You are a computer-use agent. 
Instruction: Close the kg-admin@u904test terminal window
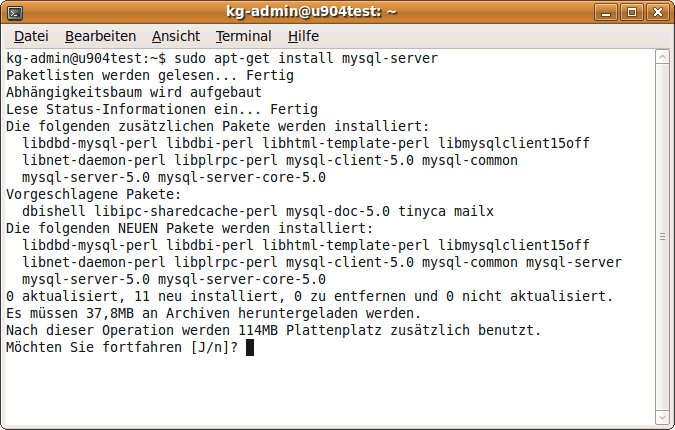tap(657, 12)
